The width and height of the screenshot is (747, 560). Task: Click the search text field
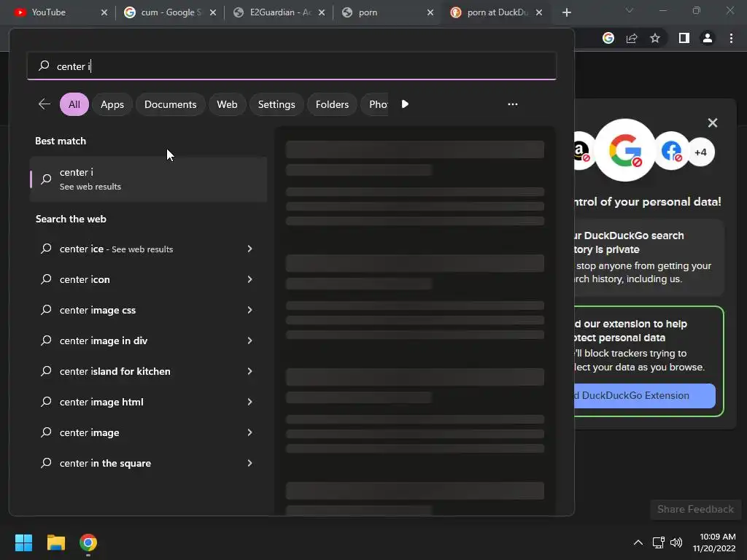pyautogui.click(x=292, y=66)
